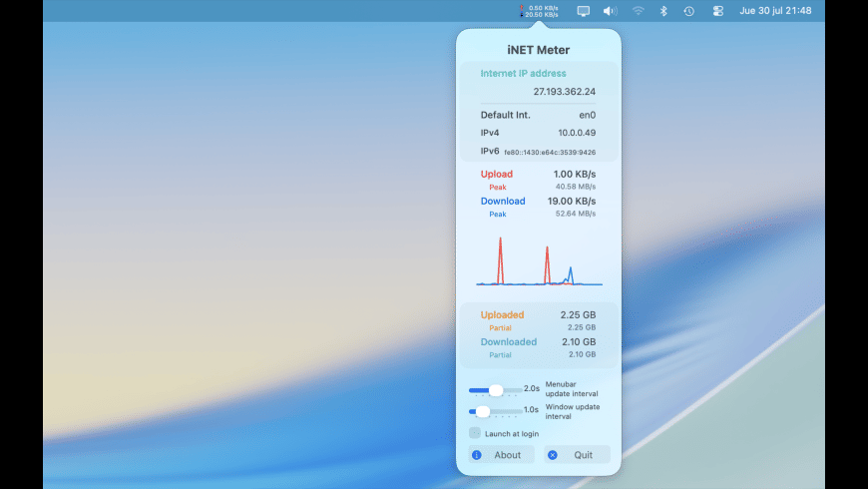Click the upload peak 40.58 MB/s
Screen dimensions: 868x489
coord(576,187)
